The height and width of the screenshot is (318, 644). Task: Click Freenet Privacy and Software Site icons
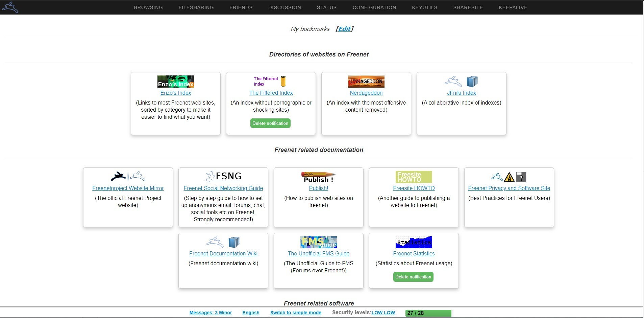pyautogui.click(x=509, y=177)
